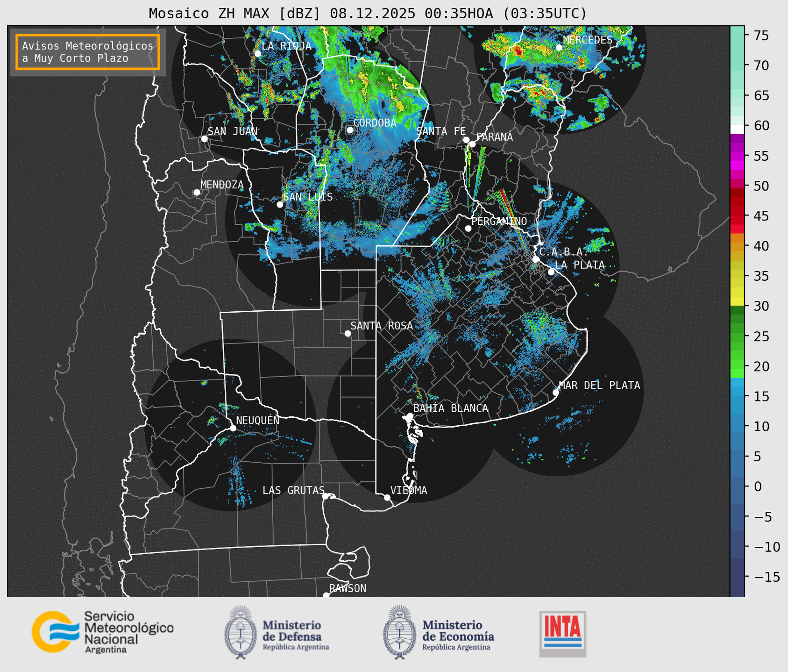Viewport: 788px width, 672px height.
Task: Click the San Juan city marker dot
Action: (204, 139)
